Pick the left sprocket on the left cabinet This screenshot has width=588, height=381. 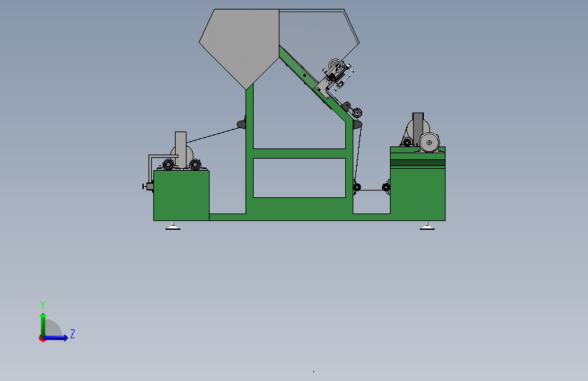point(168,164)
